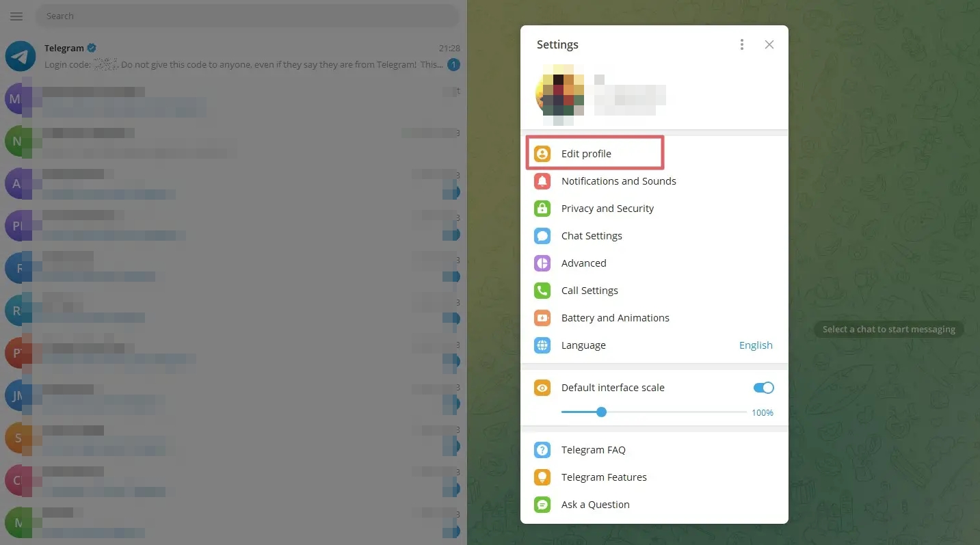
Task: Open Chat Settings
Action: 654,236
